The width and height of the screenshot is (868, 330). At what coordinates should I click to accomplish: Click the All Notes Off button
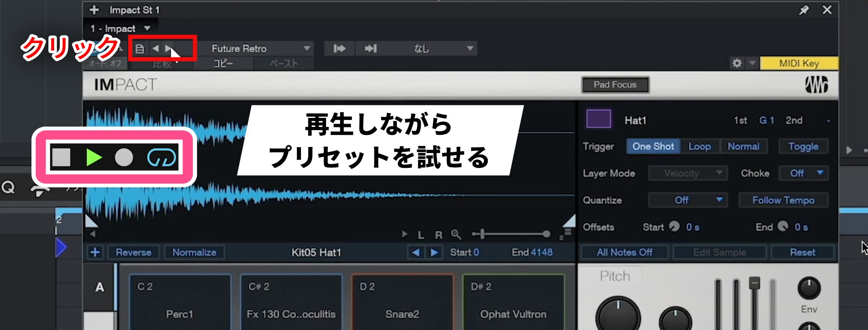624,252
